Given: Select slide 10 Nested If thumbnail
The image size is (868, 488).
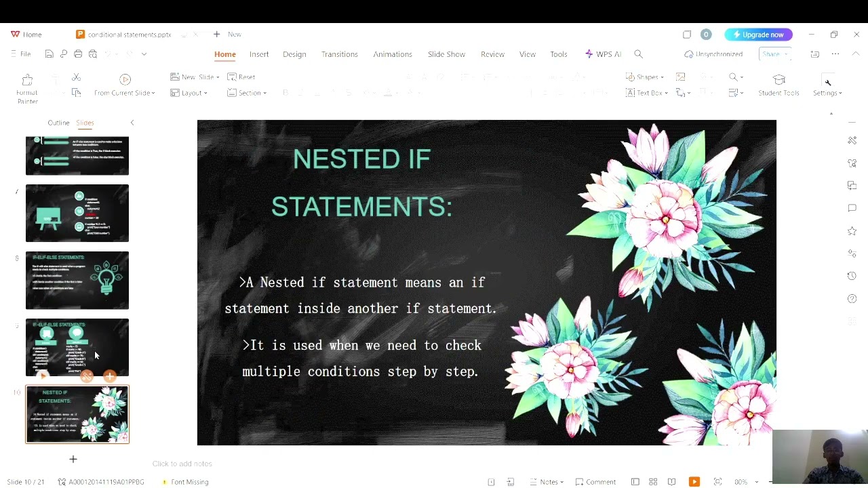Looking at the screenshot, I should [x=77, y=415].
